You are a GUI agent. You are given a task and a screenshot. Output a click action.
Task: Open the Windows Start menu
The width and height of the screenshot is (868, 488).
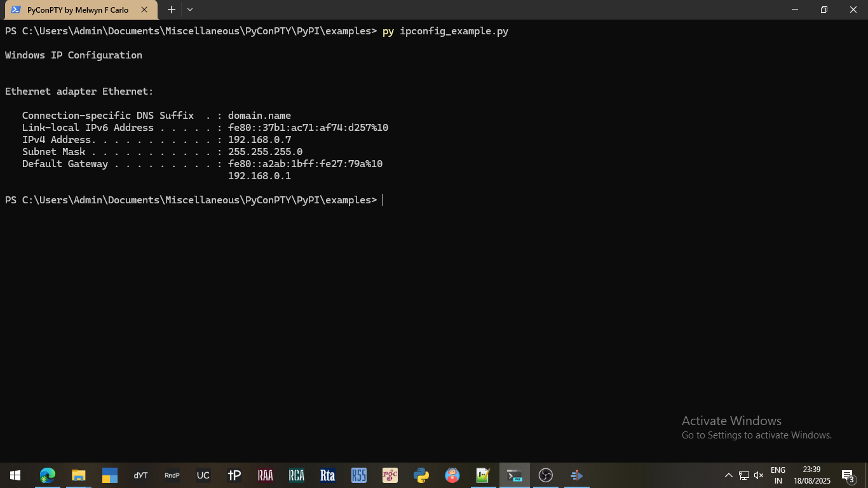click(15, 475)
